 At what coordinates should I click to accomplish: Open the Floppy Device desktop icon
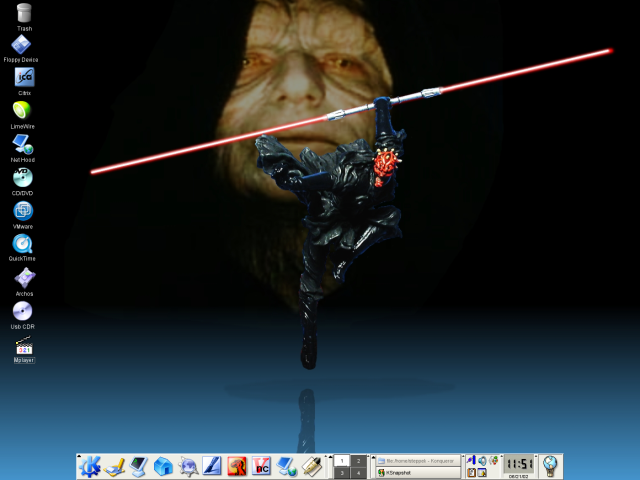click(x=21, y=44)
